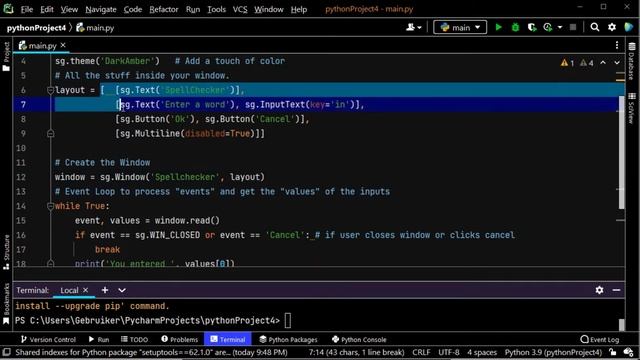Click the stop process square icon

(x=573, y=27)
